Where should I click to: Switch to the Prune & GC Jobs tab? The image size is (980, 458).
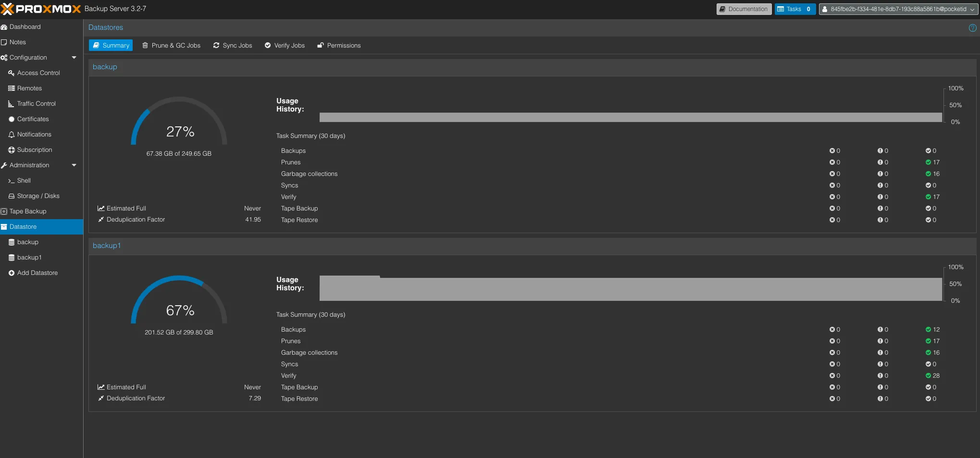coord(171,46)
